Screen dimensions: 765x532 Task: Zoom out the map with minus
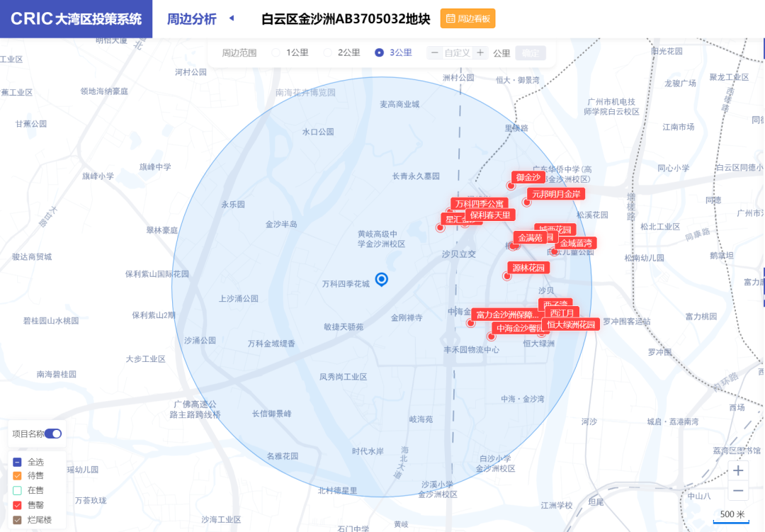pyautogui.click(x=738, y=490)
